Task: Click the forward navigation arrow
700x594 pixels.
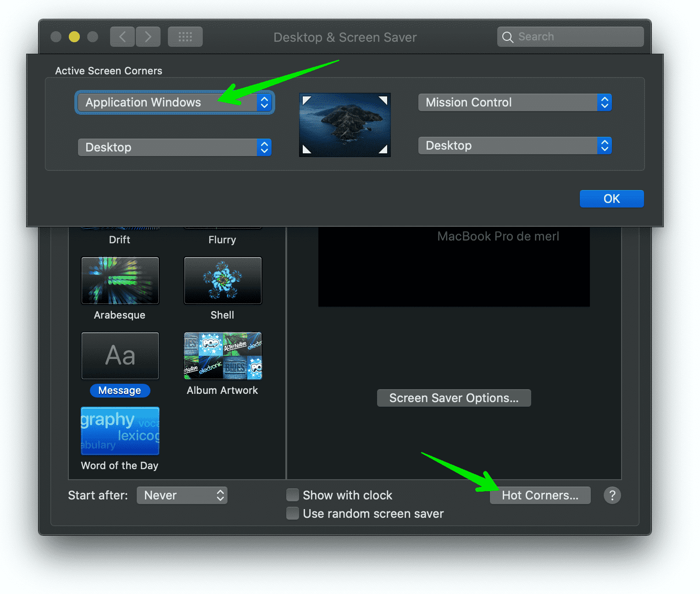Action: (x=148, y=37)
